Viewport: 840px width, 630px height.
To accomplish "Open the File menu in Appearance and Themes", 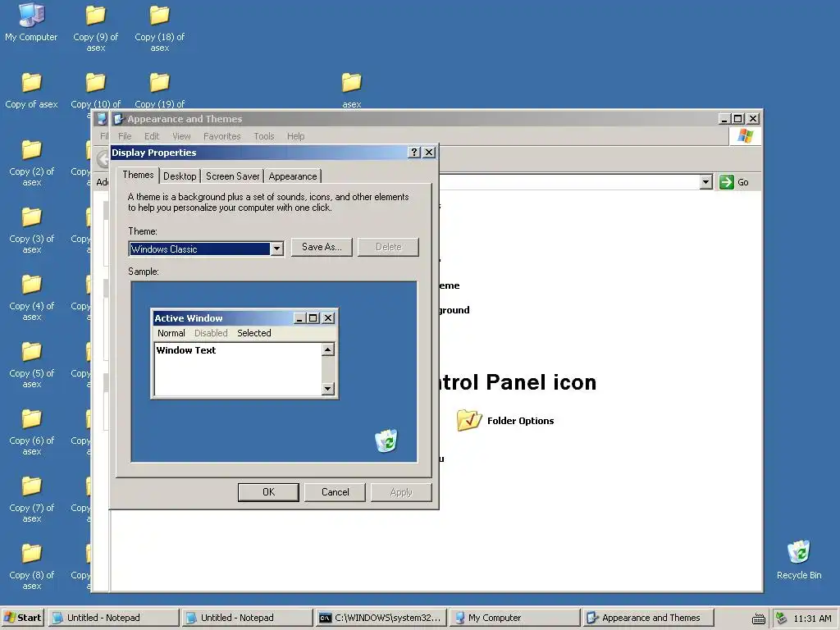I will (125, 136).
